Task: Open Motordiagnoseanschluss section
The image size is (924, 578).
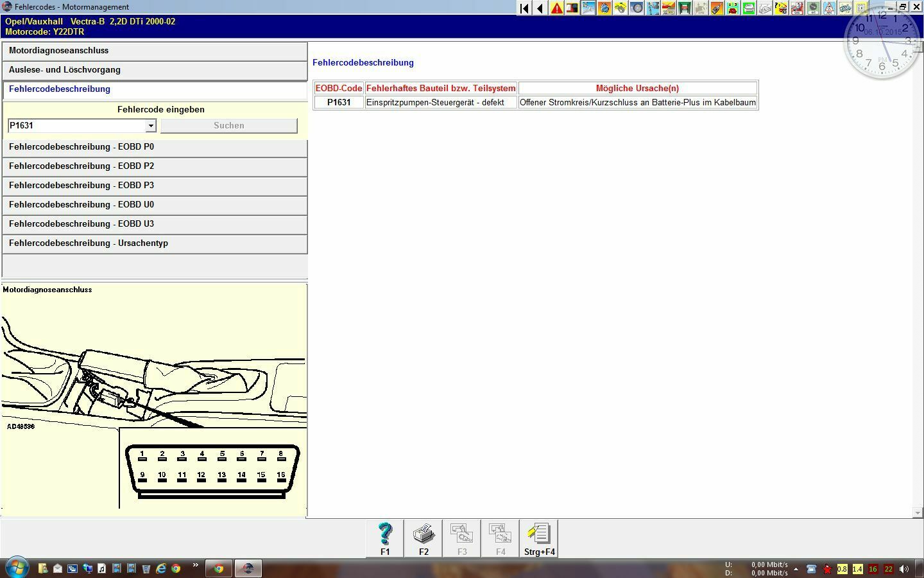Action: pyautogui.click(x=155, y=51)
